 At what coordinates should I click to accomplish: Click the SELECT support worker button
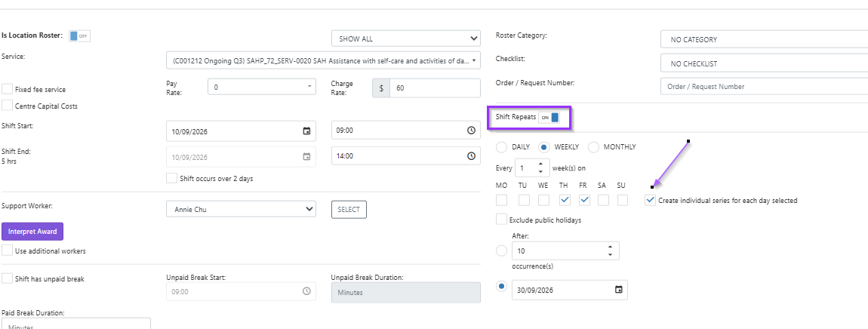[349, 209]
